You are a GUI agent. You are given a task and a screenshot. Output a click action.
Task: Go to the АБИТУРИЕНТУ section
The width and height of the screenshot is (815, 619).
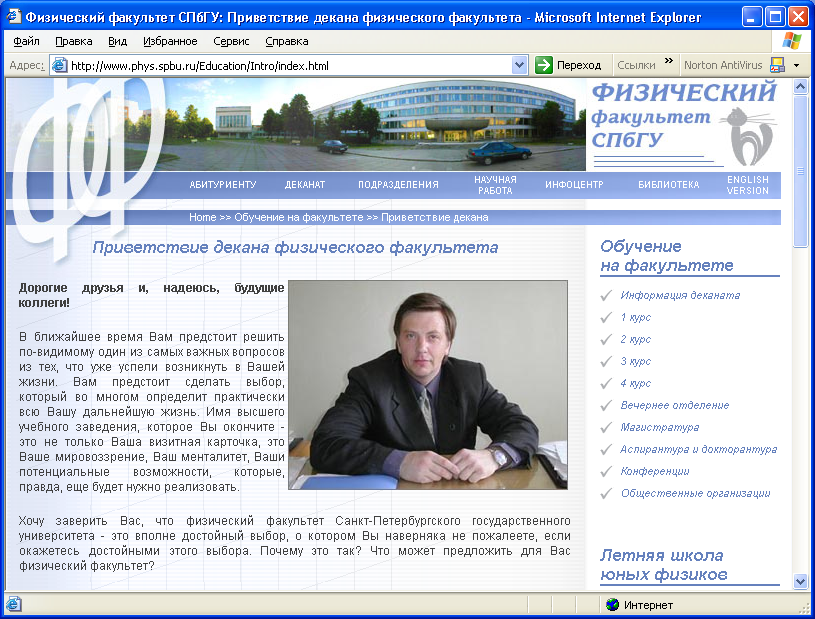click(x=223, y=185)
